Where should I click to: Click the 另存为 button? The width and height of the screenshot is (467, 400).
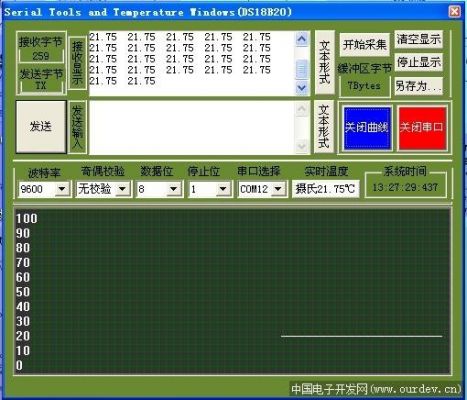[419, 86]
